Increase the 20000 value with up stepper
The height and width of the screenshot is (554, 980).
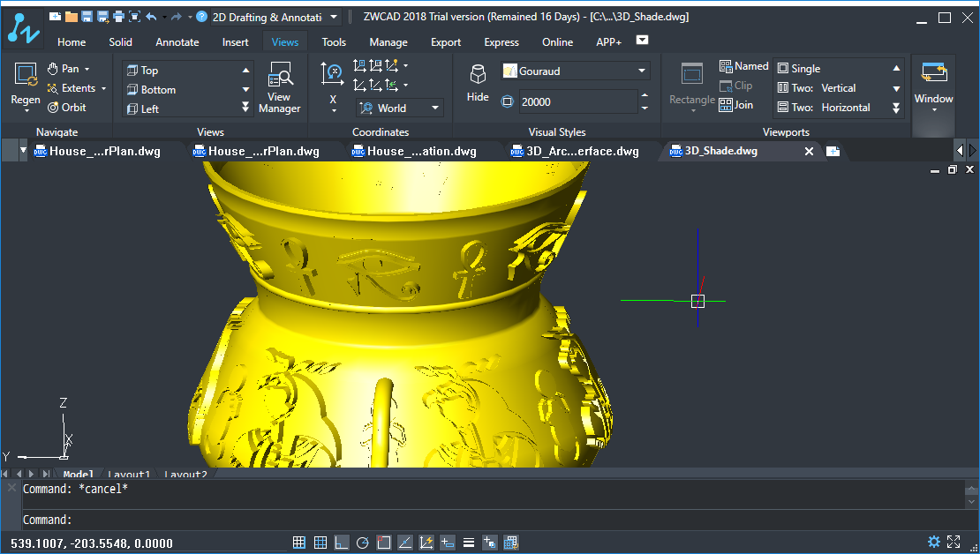pyautogui.click(x=645, y=96)
